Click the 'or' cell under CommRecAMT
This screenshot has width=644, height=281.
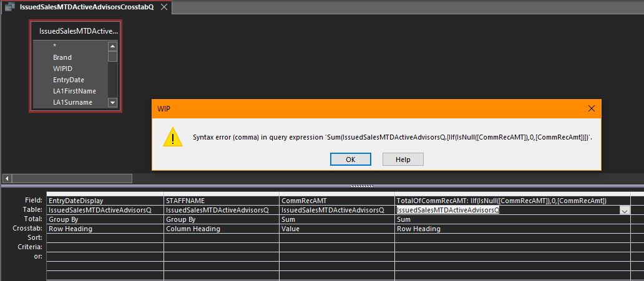(x=337, y=256)
